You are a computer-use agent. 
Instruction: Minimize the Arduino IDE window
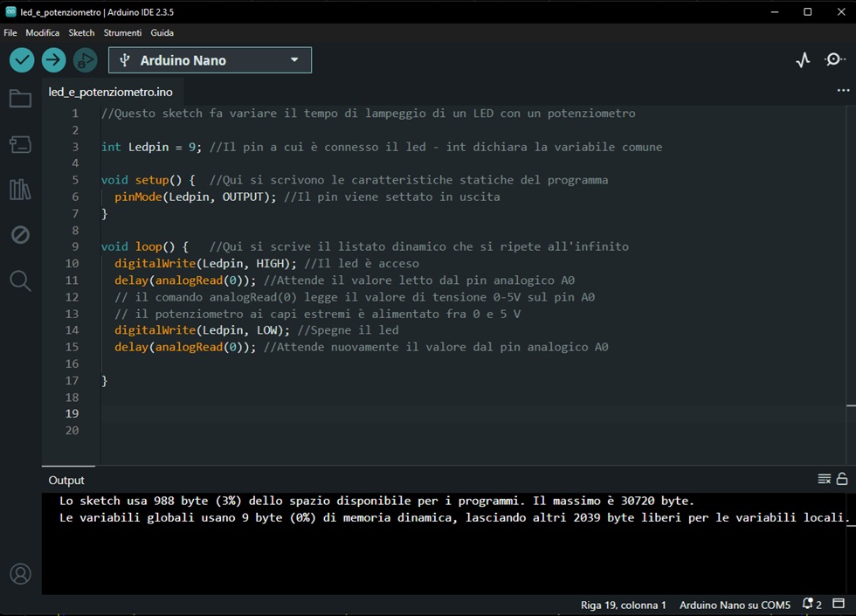coord(775,11)
